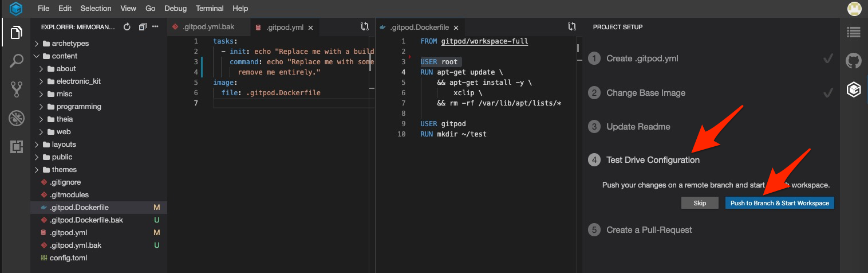Open the View menu
Screen dimensions: 868x273
point(128,9)
